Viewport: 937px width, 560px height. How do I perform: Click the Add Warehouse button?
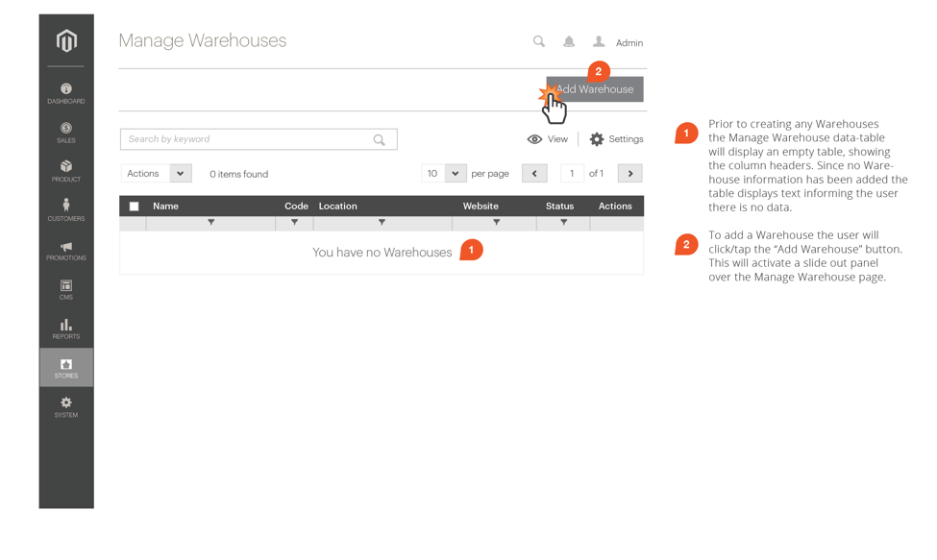coord(595,89)
